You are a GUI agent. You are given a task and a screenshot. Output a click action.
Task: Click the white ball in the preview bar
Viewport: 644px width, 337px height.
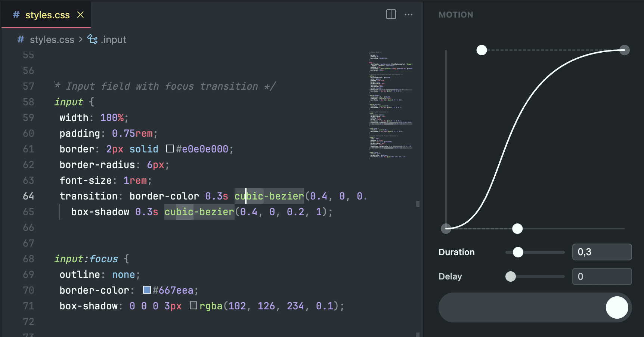616,307
